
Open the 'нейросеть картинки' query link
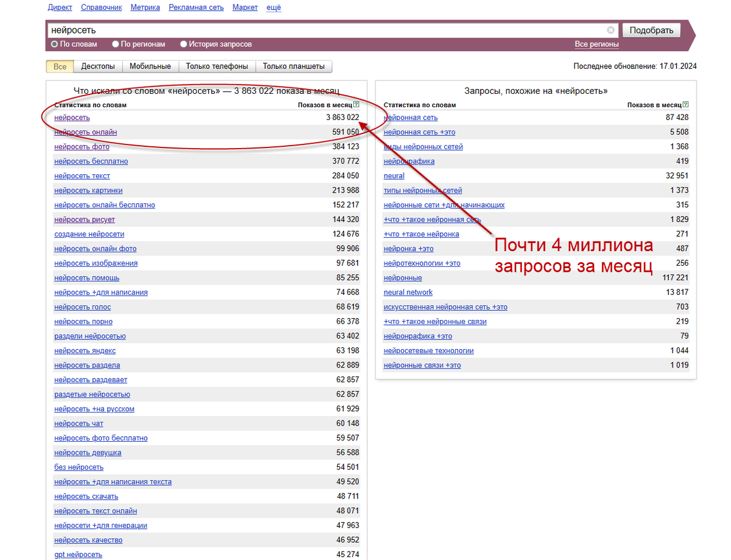click(x=88, y=191)
